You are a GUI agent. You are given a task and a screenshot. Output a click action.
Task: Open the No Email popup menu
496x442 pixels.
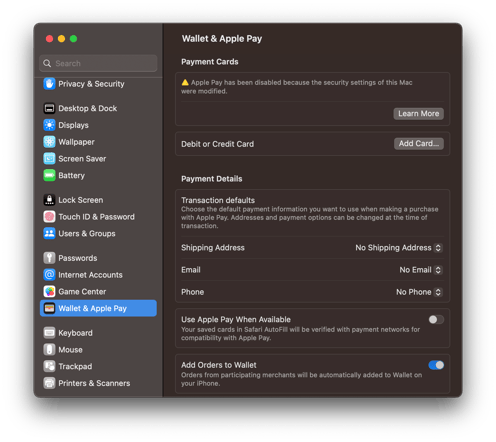(421, 270)
